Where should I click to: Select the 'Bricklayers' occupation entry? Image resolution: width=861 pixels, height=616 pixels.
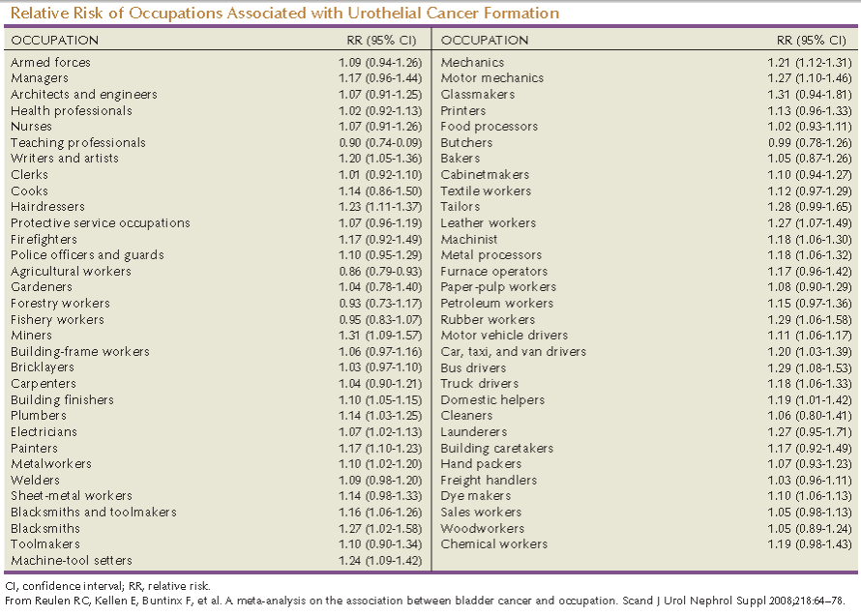tap(43, 367)
